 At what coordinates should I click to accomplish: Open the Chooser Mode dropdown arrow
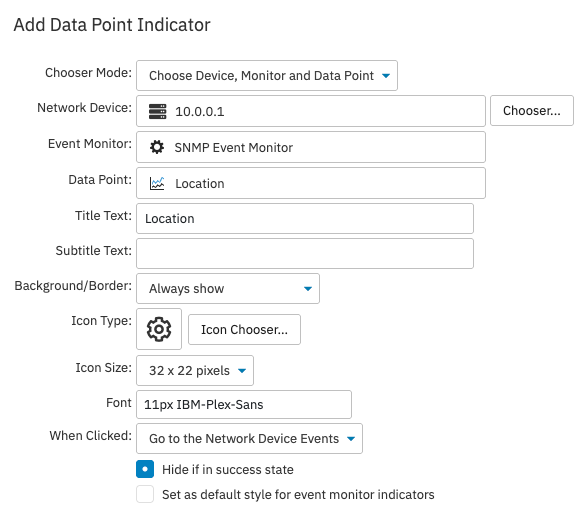point(386,76)
